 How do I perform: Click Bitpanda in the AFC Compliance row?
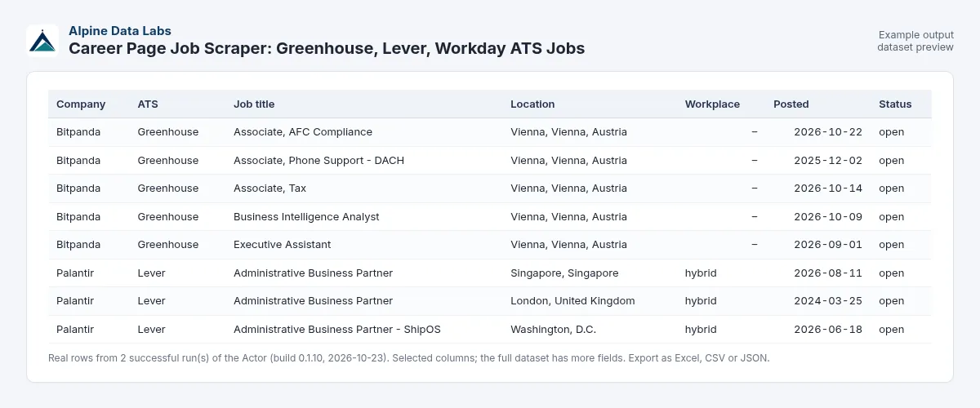click(78, 132)
